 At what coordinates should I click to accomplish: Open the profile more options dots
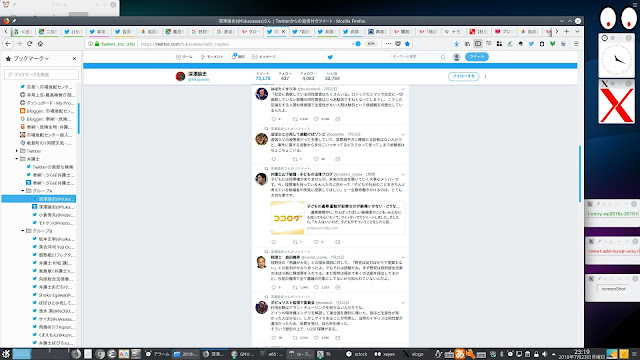pos(485,76)
